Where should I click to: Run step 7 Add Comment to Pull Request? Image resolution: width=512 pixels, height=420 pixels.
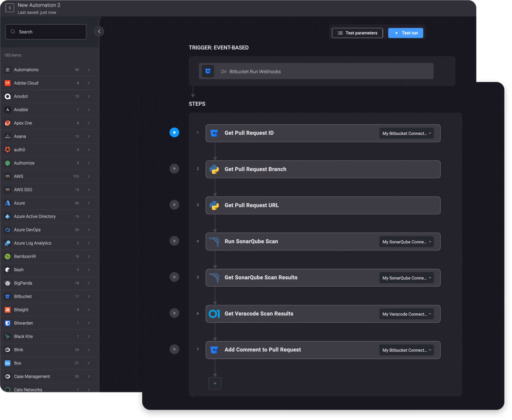(174, 349)
